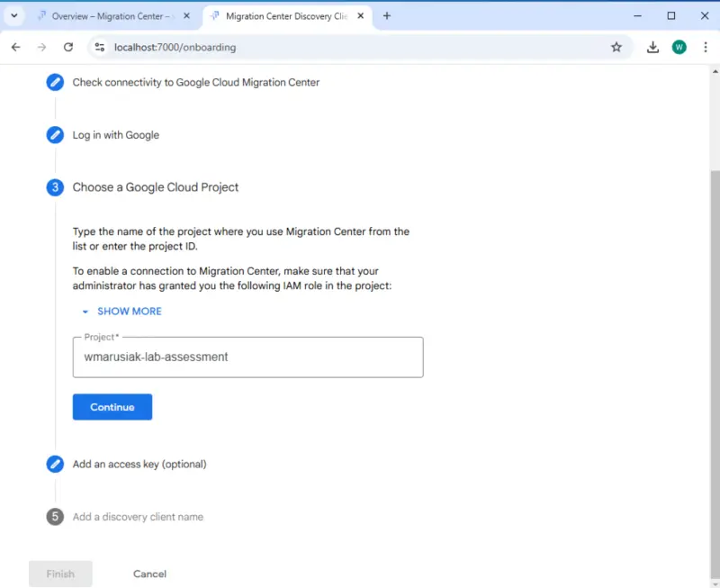The height and width of the screenshot is (588, 720).
Task: Click inside the Project input field
Action: click(247, 357)
